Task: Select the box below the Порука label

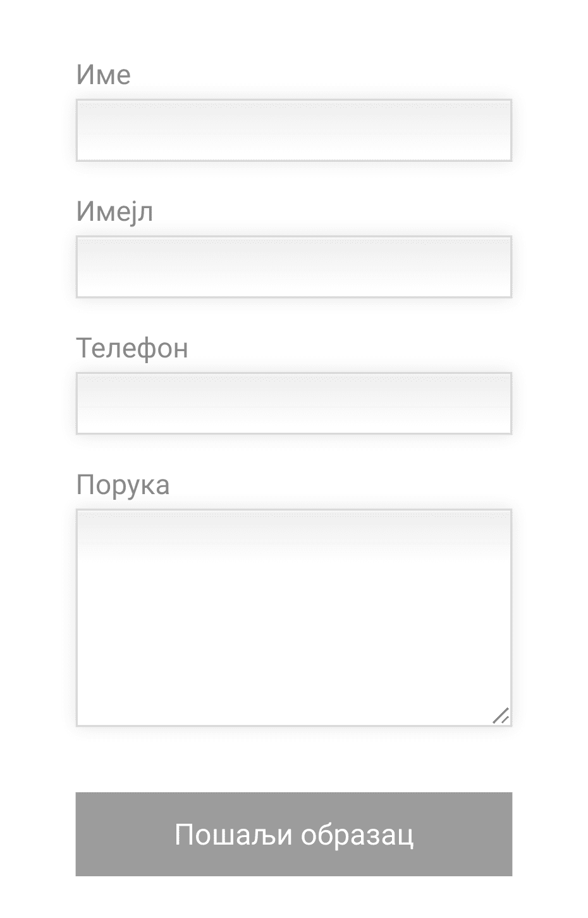Action: coord(293,618)
